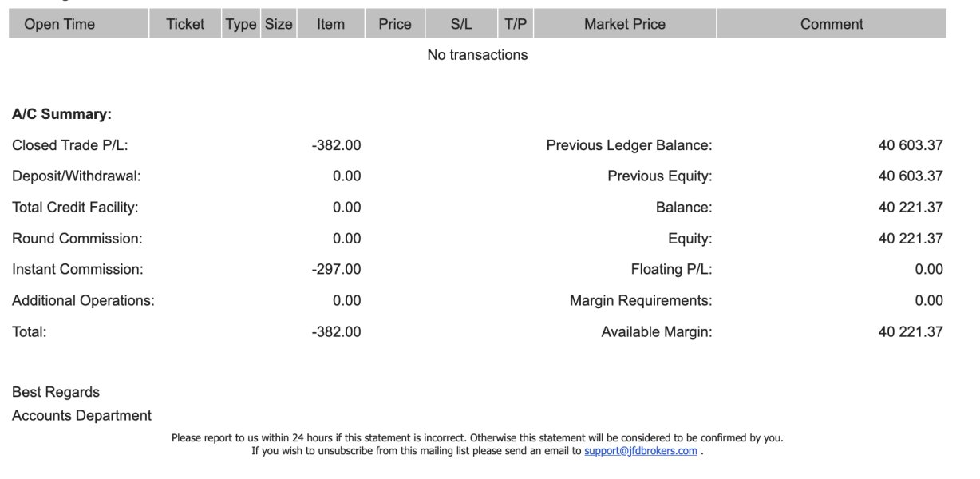Click the Accounts Department signature text

point(81,416)
